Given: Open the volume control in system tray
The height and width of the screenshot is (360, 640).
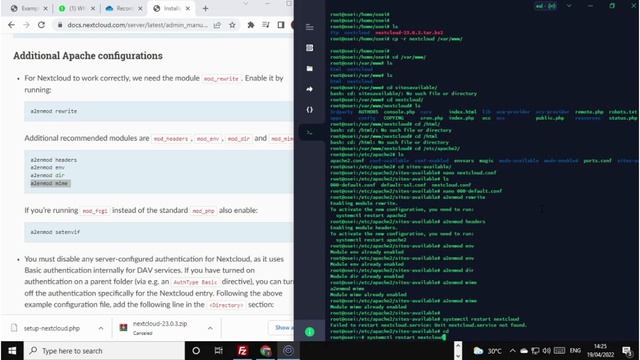Looking at the screenshot, I should coord(547,351).
